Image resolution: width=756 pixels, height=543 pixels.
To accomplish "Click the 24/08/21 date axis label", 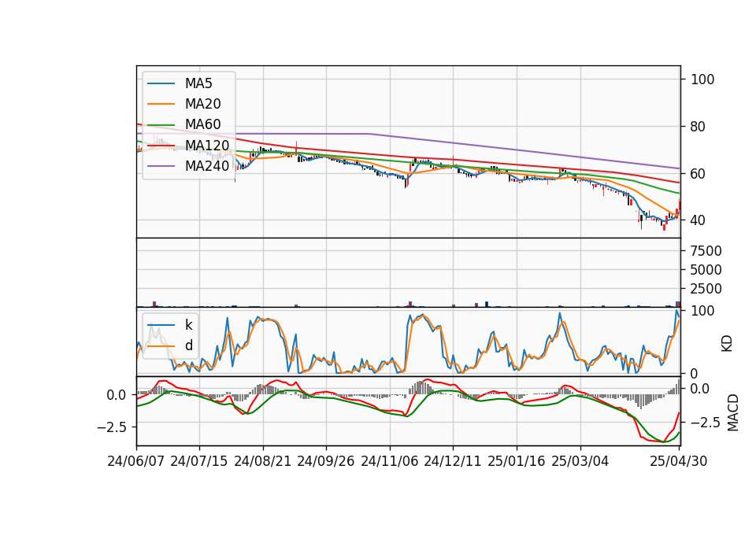I will tap(263, 461).
